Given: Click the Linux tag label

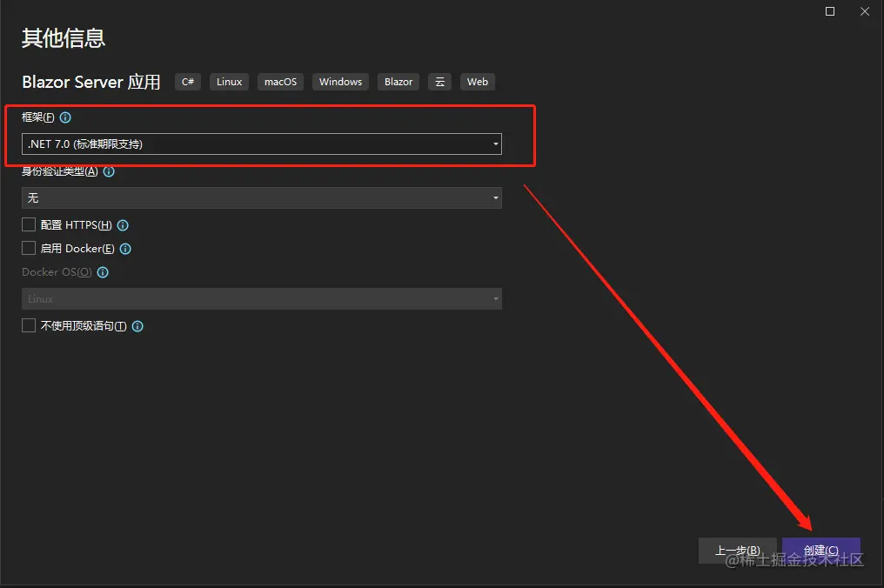Looking at the screenshot, I should (230, 82).
